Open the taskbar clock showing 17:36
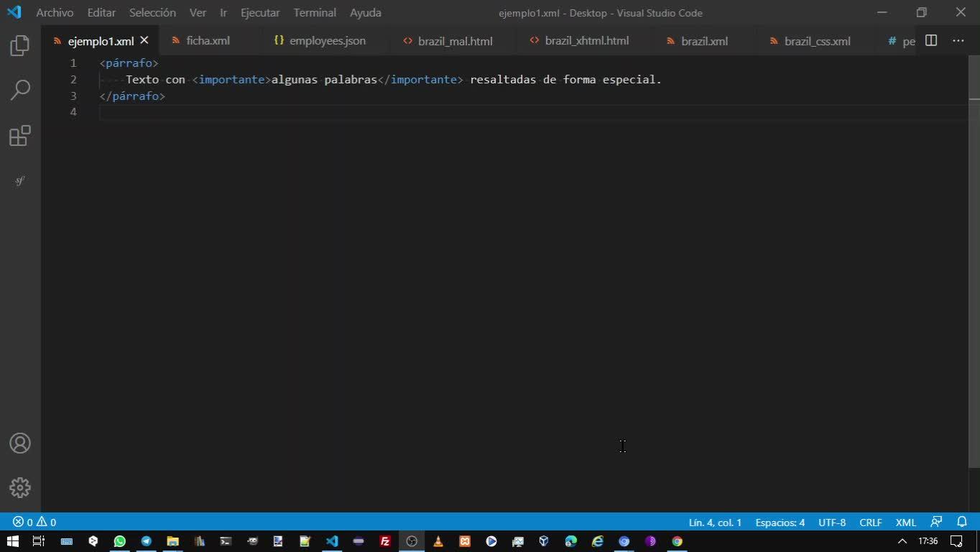 [928, 541]
